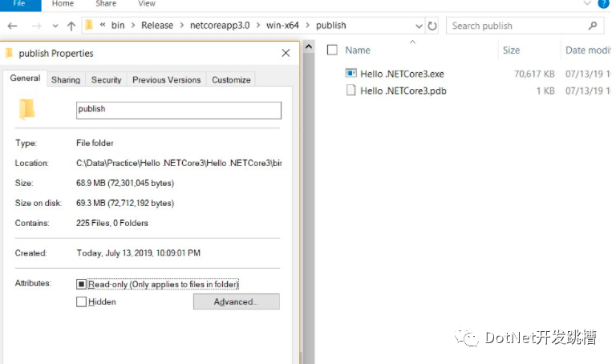Select win-x64 in the breadcrumb path
This screenshot has width=616, height=364.
(284, 26)
